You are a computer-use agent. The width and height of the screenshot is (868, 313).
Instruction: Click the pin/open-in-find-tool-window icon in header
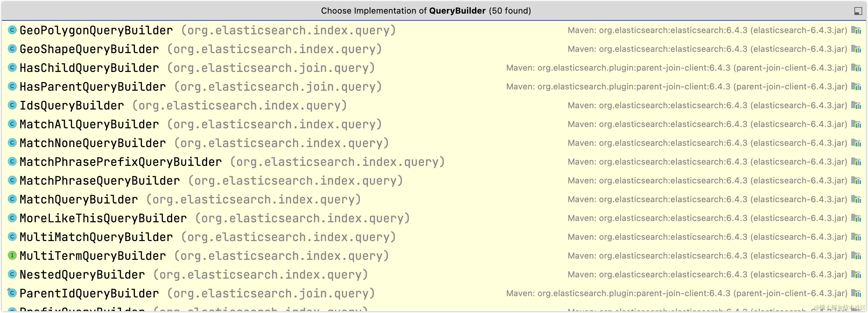point(858,11)
